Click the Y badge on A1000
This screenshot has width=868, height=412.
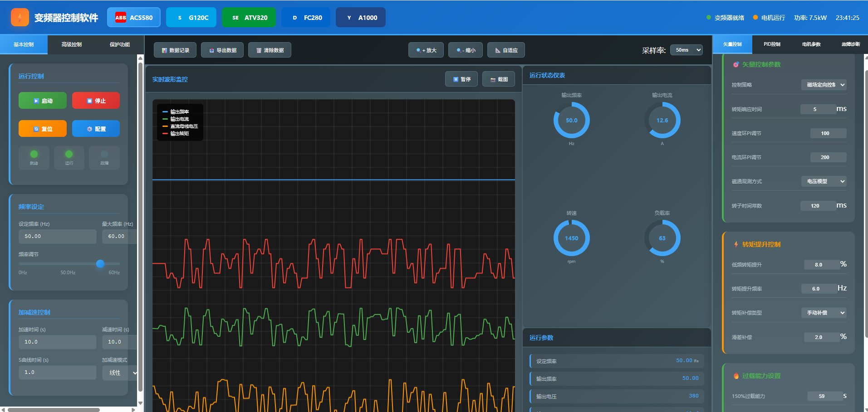click(349, 18)
